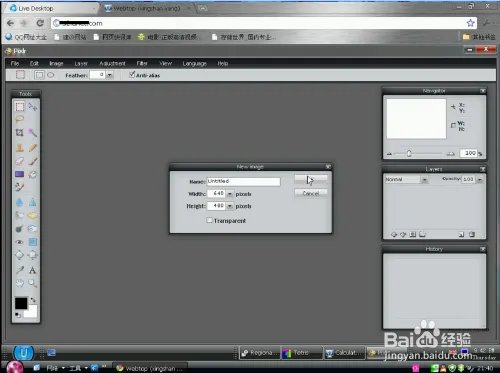500x373 pixels.
Task: Select the Zoom magnifier tool
Action: 33,283
